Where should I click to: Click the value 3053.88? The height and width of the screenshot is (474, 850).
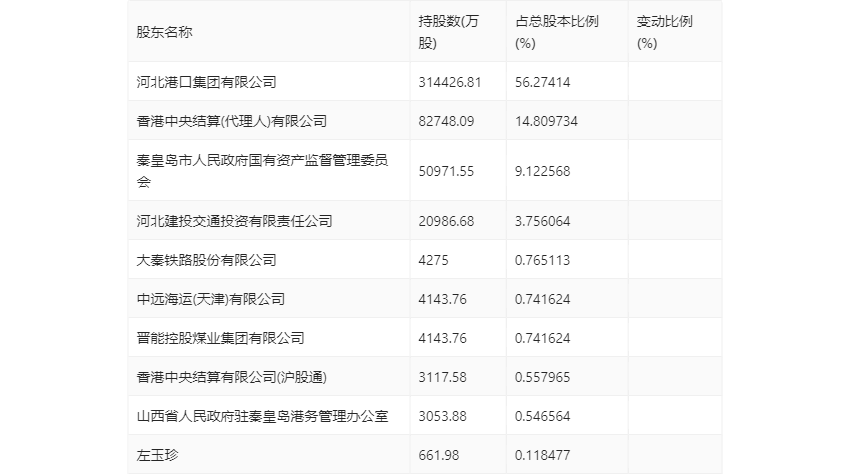(x=442, y=417)
